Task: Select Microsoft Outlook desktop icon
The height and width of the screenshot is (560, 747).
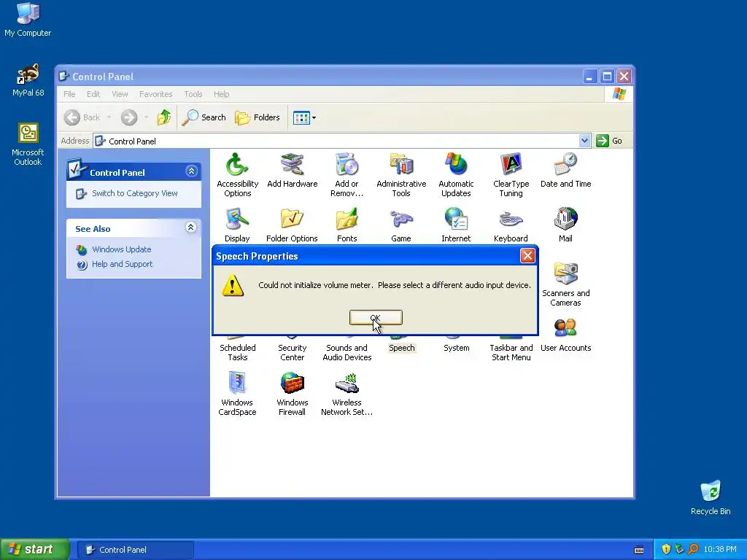Action: click(x=28, y=144)
